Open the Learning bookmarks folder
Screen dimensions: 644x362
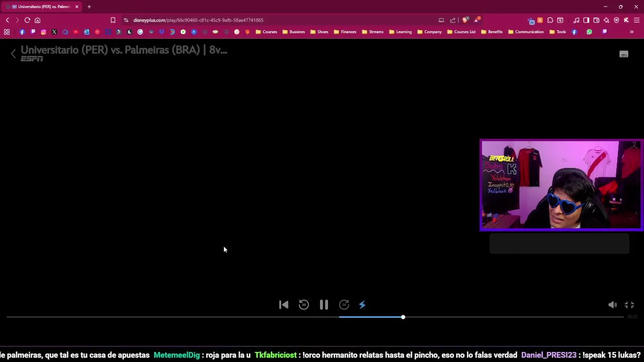point(400,32)
